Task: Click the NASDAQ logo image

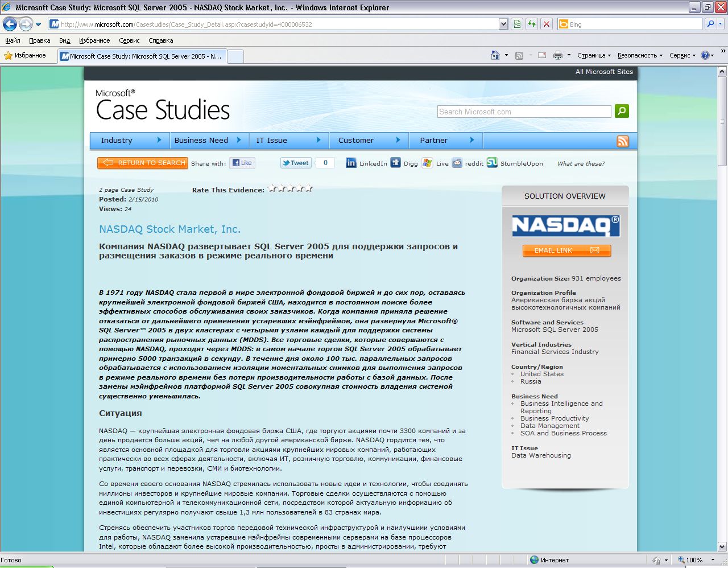Action: click(566, 225)
